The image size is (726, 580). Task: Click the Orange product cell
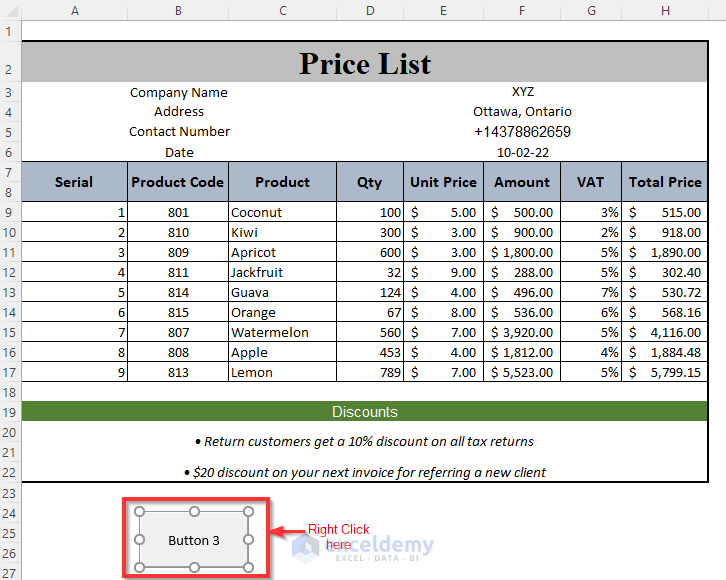[282, 312]
